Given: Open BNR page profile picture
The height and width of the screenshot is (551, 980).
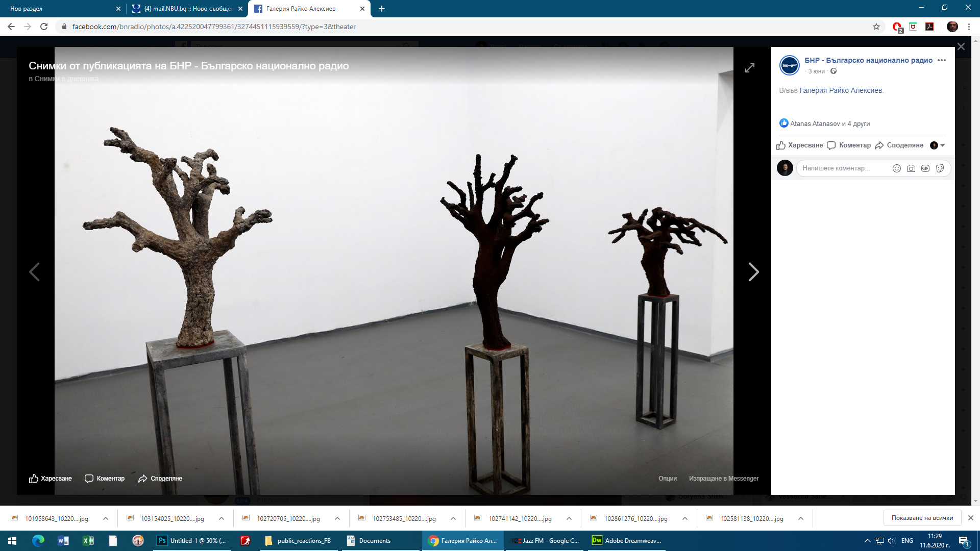Looking at the screenshot, I should [790, 65].
